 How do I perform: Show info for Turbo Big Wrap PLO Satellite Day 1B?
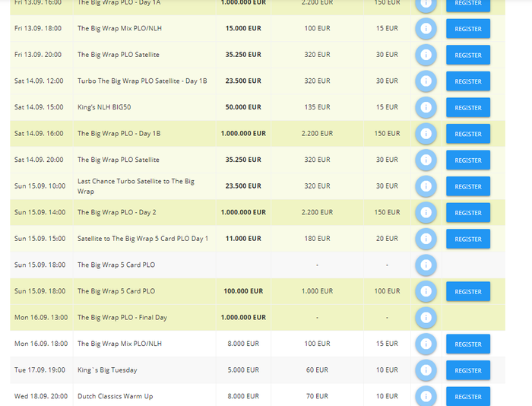[426, 81]
